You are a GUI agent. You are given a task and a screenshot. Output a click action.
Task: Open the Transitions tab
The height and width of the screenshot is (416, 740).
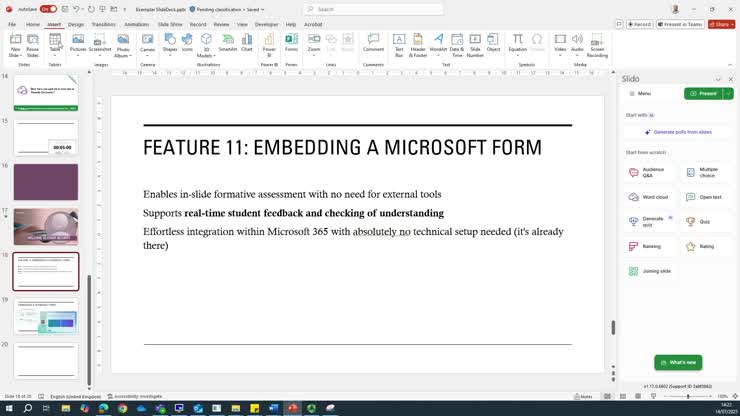[103, 24]
